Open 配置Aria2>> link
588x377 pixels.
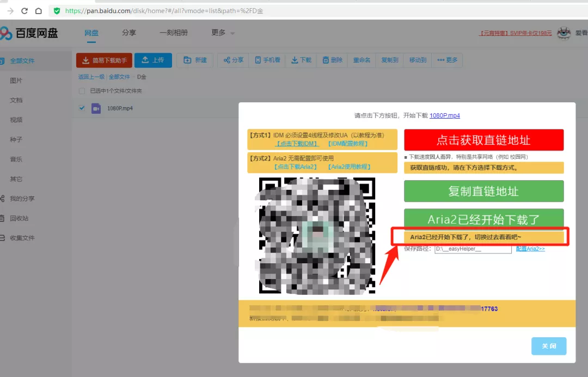[530, 249]
